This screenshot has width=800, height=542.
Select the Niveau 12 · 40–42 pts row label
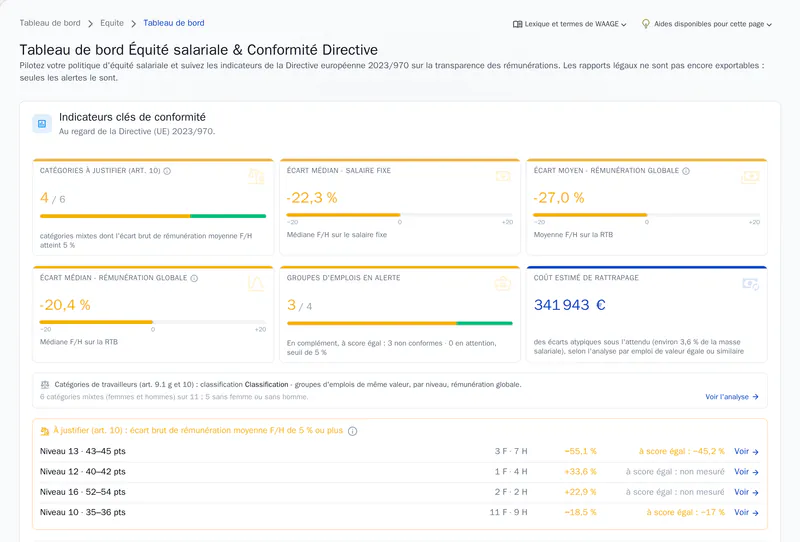[83, 472]
